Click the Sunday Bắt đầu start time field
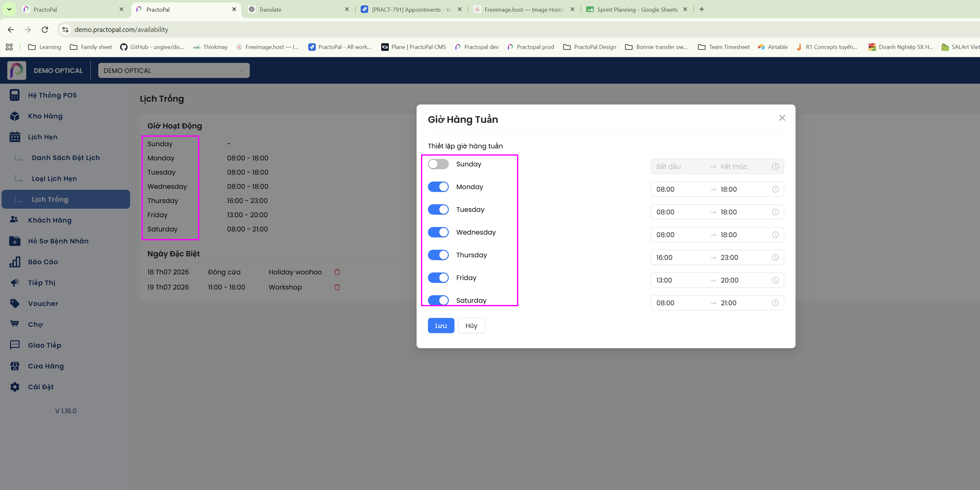The image size is (980, 490). click(681, 167)
